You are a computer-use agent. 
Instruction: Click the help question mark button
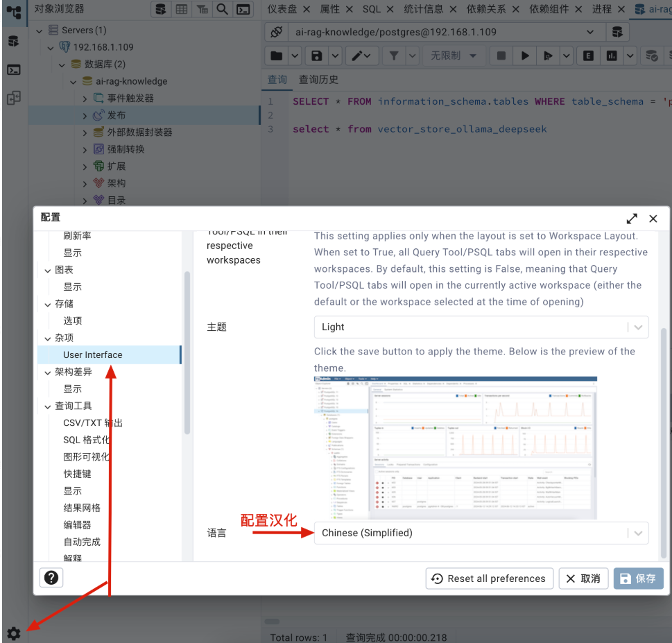(x=51, y=578)
